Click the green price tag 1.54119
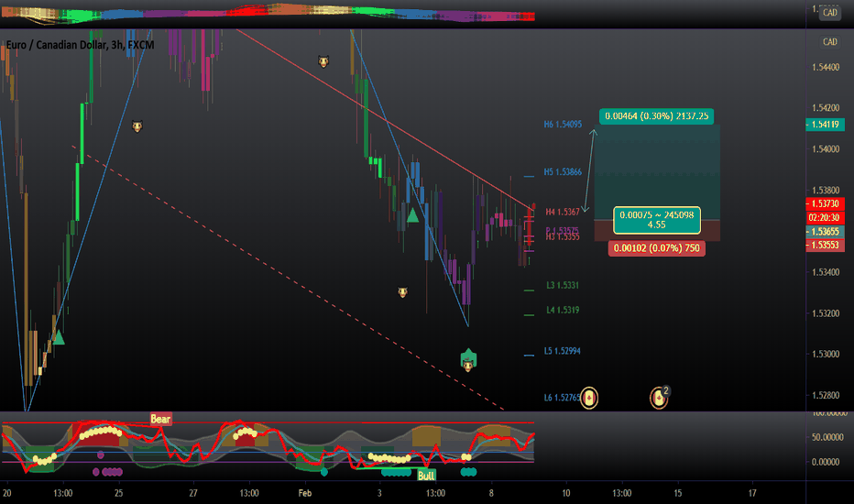This screenshot has height=504, width=854. click(825, 125)
